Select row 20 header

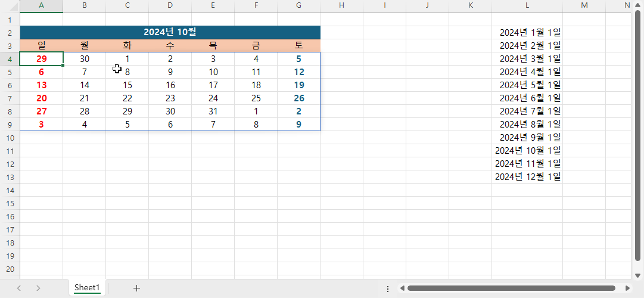pos(10,269)
